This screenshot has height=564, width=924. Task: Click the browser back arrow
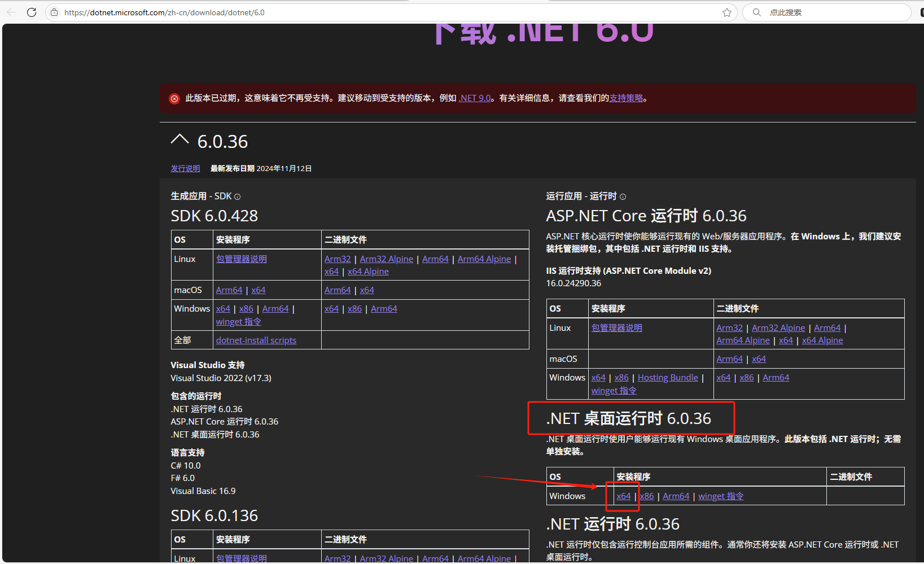click(11, 12)
